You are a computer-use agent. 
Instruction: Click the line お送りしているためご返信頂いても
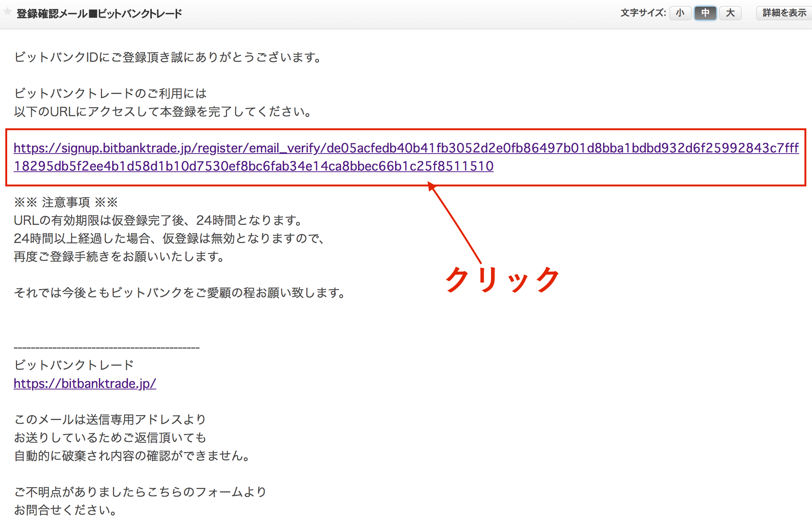tap(110, 438)
